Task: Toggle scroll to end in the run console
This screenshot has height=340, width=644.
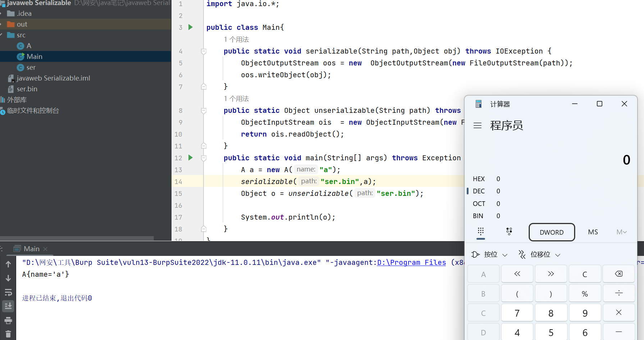Action: 8,306
